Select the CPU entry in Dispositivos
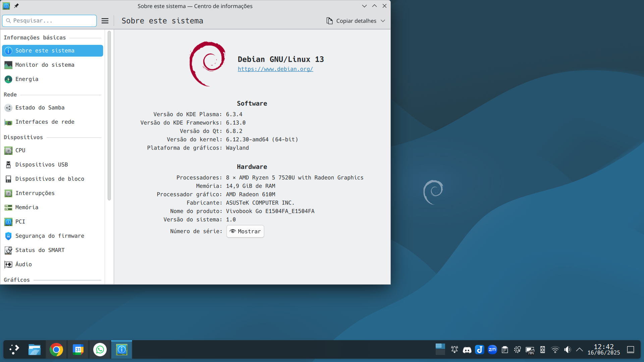Screen dimensions: 644x362 (53, 150)
